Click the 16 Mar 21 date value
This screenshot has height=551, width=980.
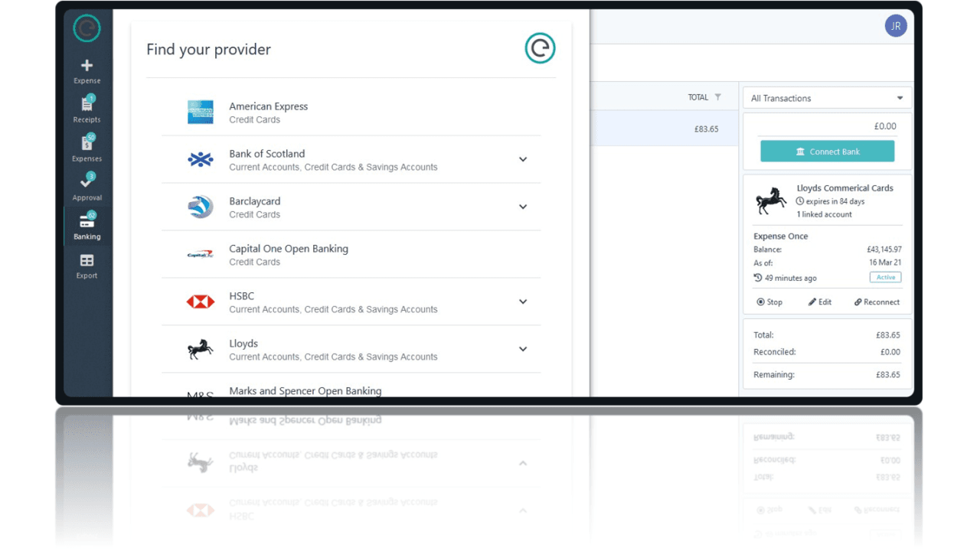pyautogui.click(x=884, y=262)
